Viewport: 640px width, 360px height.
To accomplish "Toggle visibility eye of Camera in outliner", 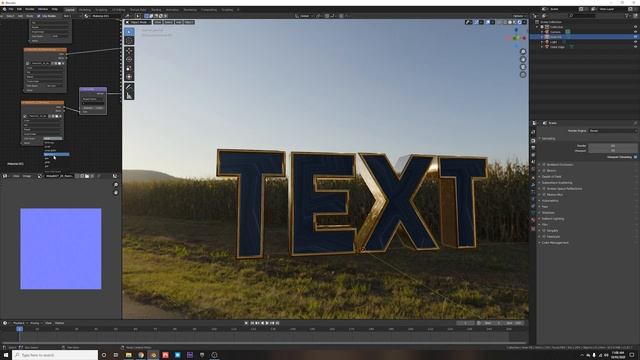I will [x=635, y=32].
